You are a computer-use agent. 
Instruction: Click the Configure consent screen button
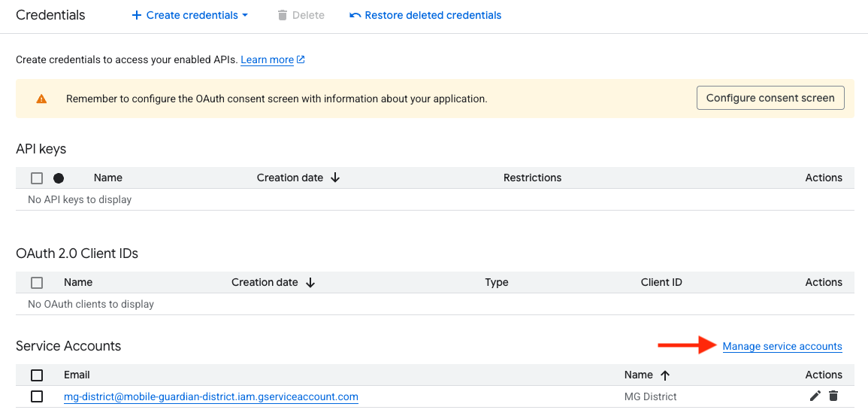pos(770,98)
